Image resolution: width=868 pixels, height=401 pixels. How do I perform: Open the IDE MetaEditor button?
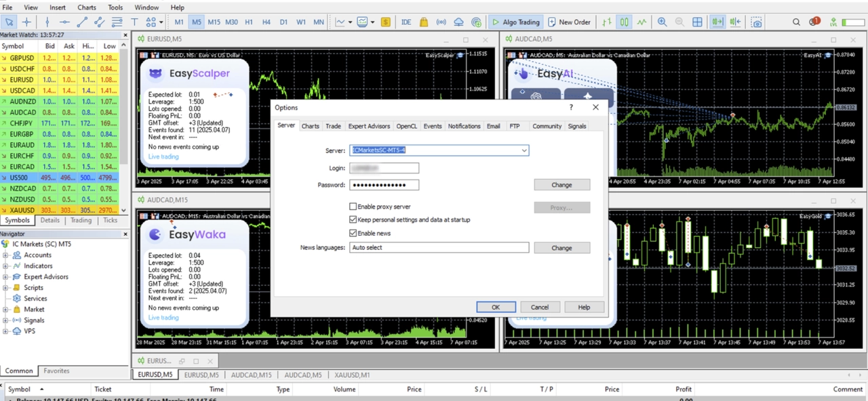[x=406, y=22]
